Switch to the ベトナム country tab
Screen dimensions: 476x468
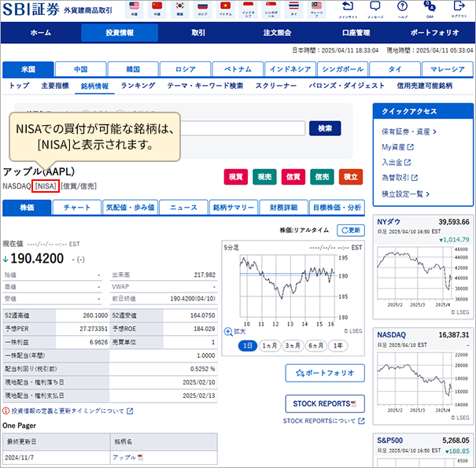(x=238, y=69)
